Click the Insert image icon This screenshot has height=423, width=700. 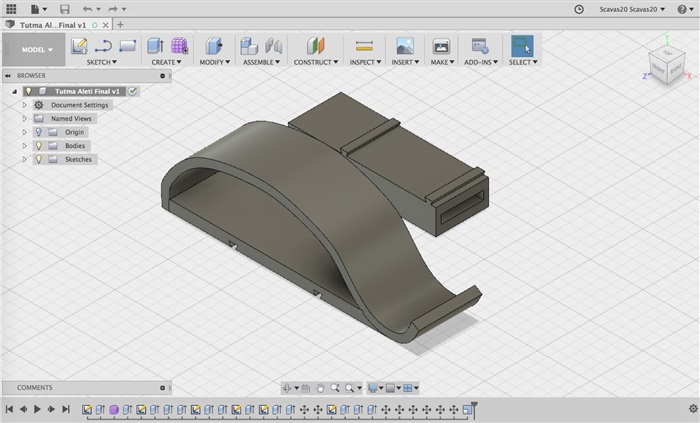coord(405,46)
